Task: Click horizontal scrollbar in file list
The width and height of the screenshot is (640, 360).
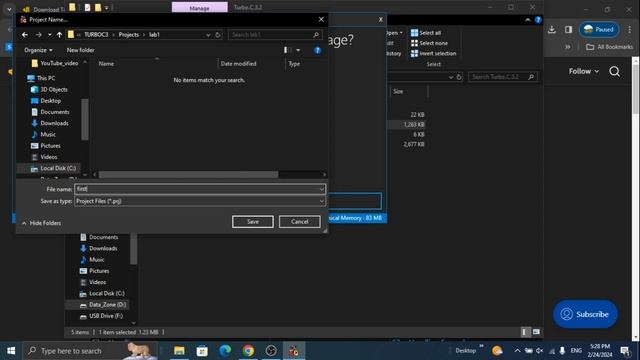Action: point(189,175)
